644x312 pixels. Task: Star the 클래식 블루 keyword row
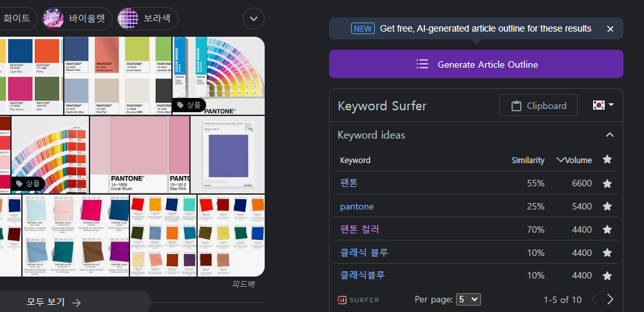point(607,253)
